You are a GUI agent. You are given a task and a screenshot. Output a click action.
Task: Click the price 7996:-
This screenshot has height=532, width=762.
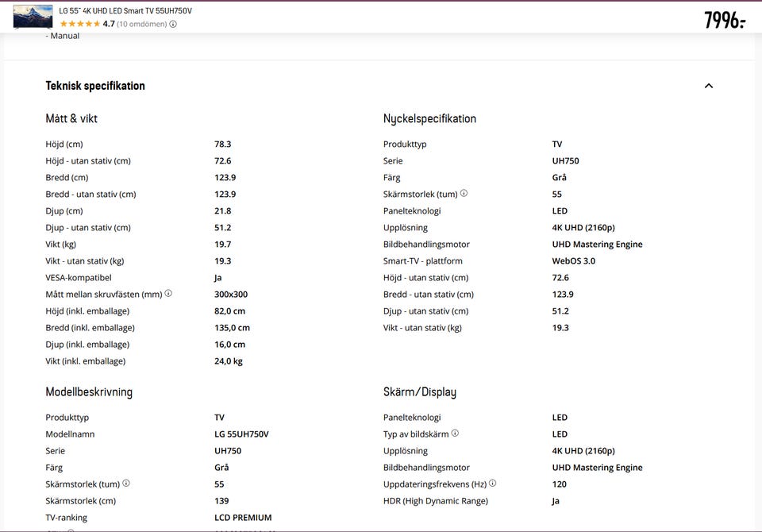pos(724,21)
